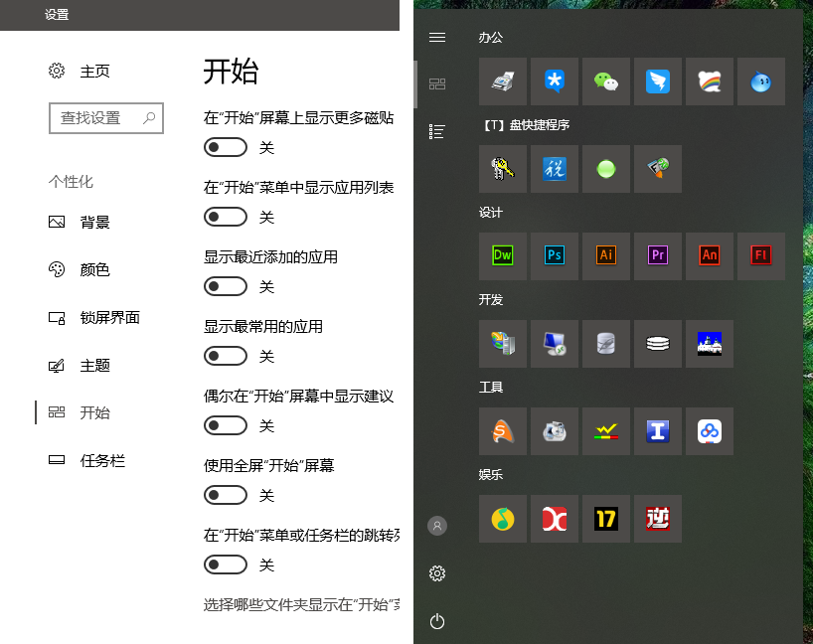
Task: Launch QQ Music in the 娱乐 group
Action: (x=503, y=519)
